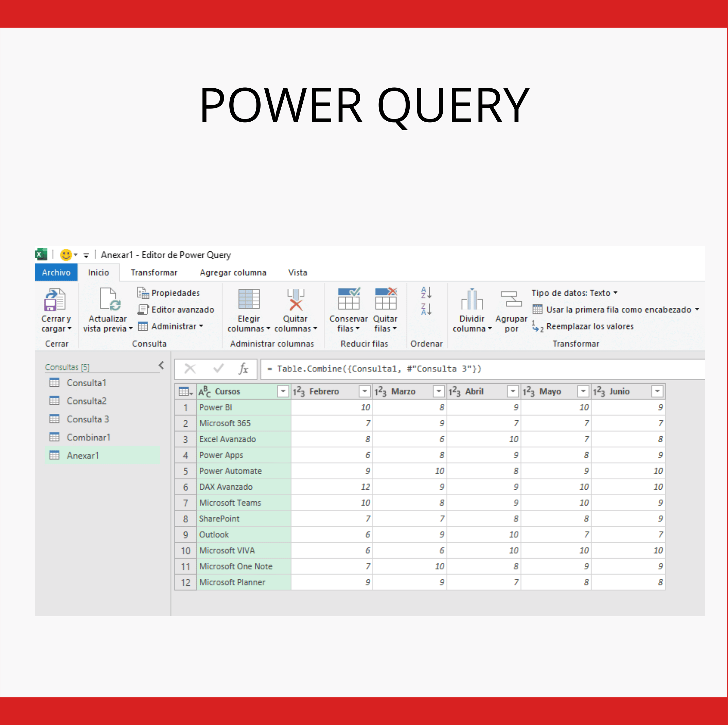Sort ascending A to Z
This screenshot has width=728, height=725.
click(426, 293)
